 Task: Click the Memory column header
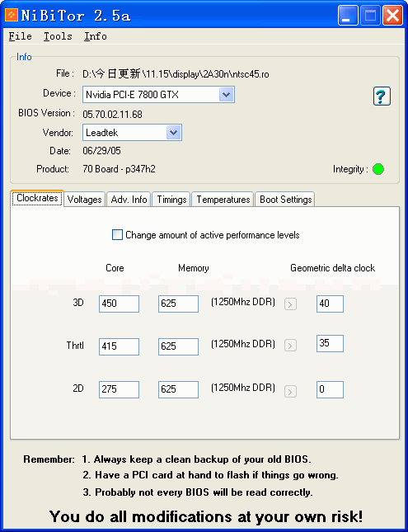click(194, 268)
